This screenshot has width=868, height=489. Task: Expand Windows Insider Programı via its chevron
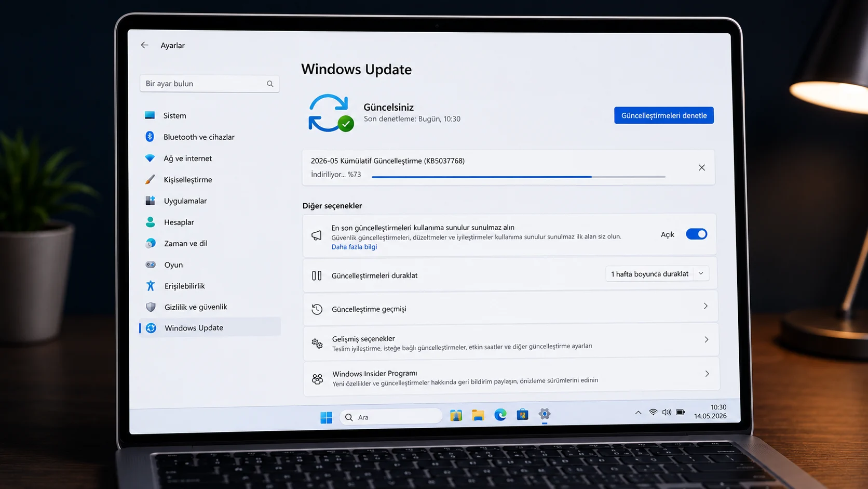707,374
